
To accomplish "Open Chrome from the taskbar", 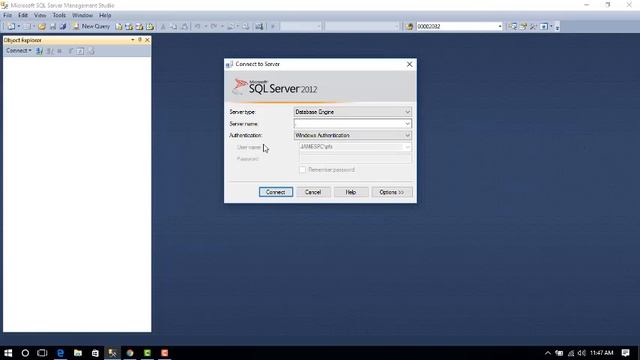I will pyautogui.click(x=130, y=353).
